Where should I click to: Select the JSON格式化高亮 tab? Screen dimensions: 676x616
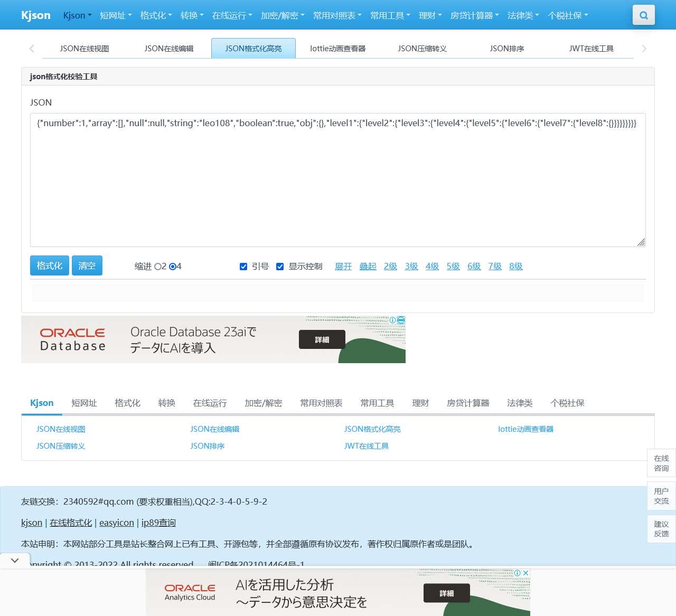tap(253, 49)
